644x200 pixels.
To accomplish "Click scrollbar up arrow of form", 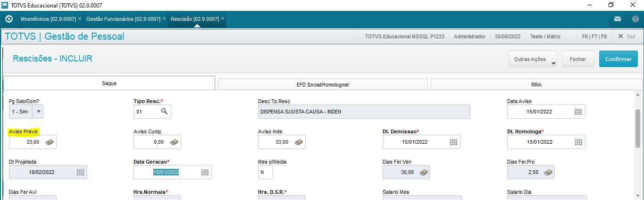I will click(x=638, y=94).
